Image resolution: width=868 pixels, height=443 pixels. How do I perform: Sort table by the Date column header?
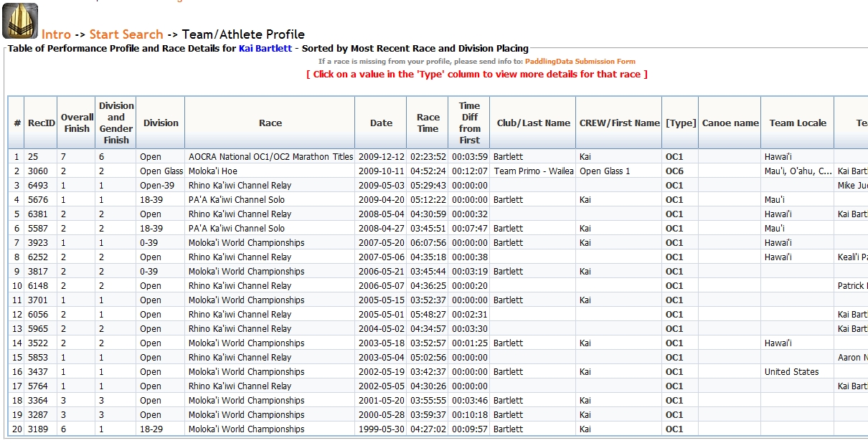[381, 123]
